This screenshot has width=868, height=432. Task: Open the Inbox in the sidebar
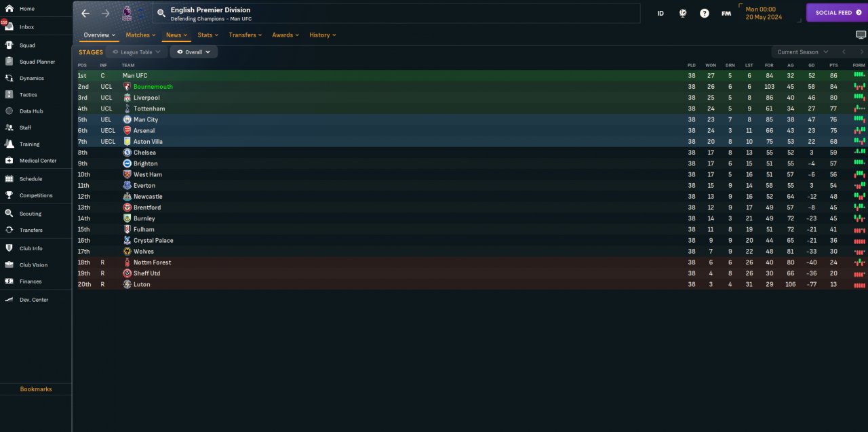[x=27, y=27]
